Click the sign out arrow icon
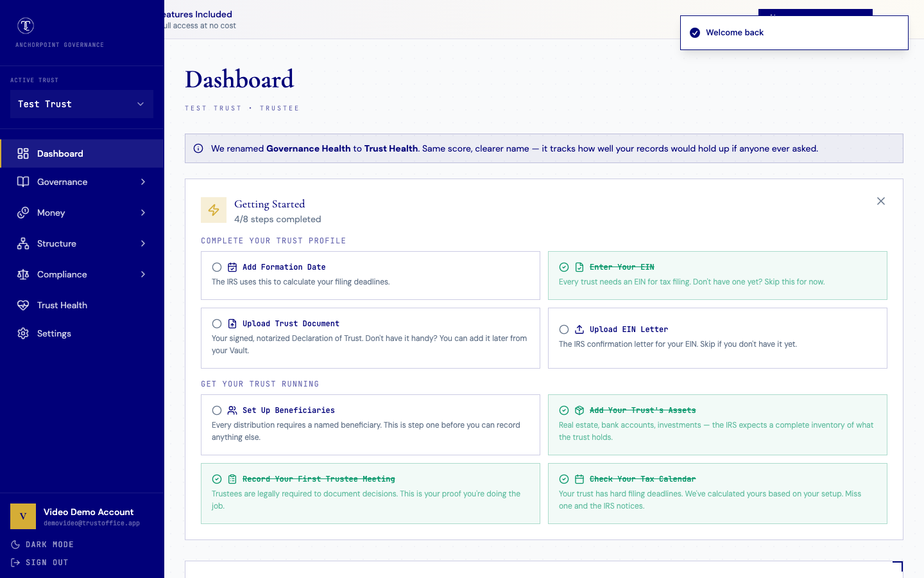This screenshot has width=924, height=578. point(15,563)
